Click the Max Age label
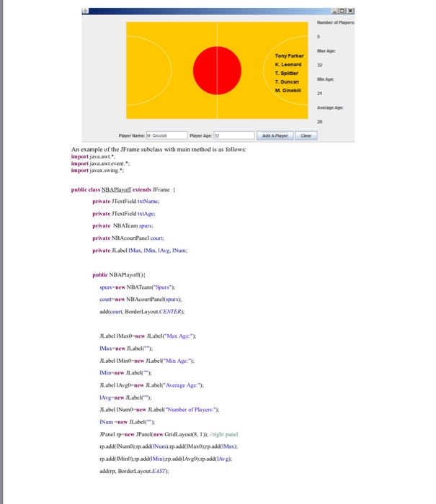436x504 pixels. (x=326, y=51)
